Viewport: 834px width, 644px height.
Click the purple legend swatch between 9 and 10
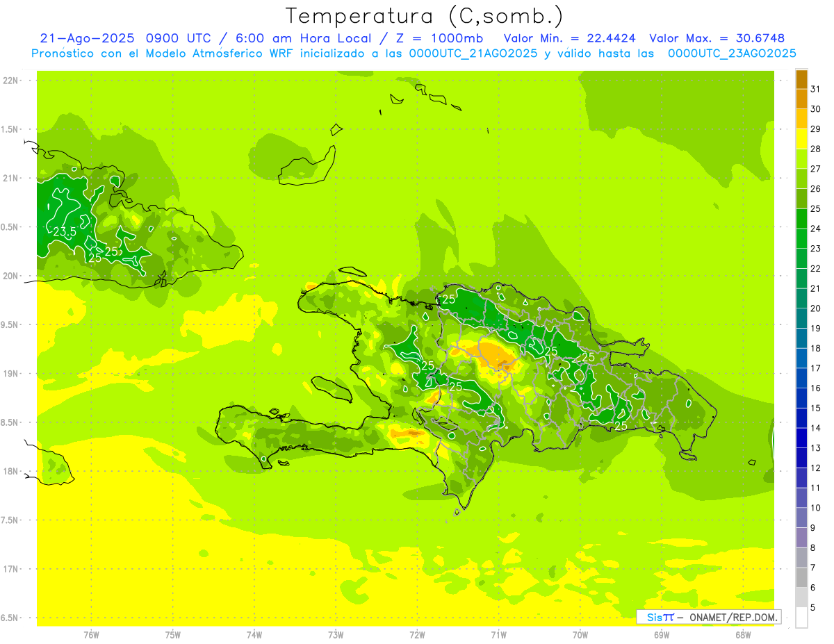[x=801, y=518]
